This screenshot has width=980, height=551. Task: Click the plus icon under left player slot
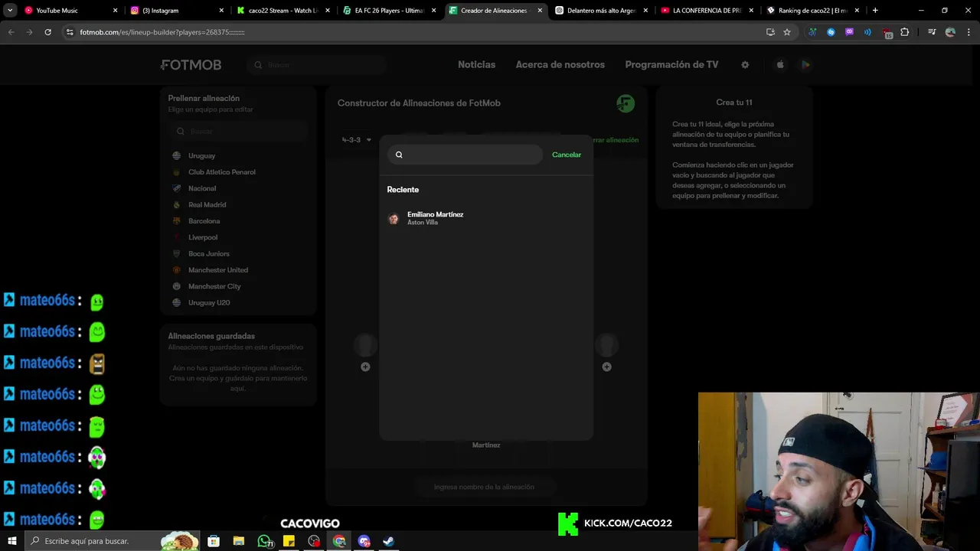click(x=365, y=367)
